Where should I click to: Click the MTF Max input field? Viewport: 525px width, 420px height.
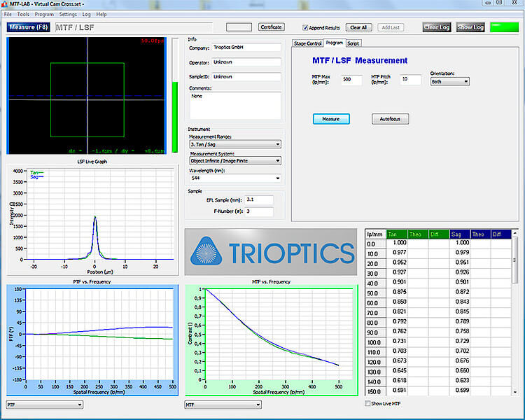point(352,80)
